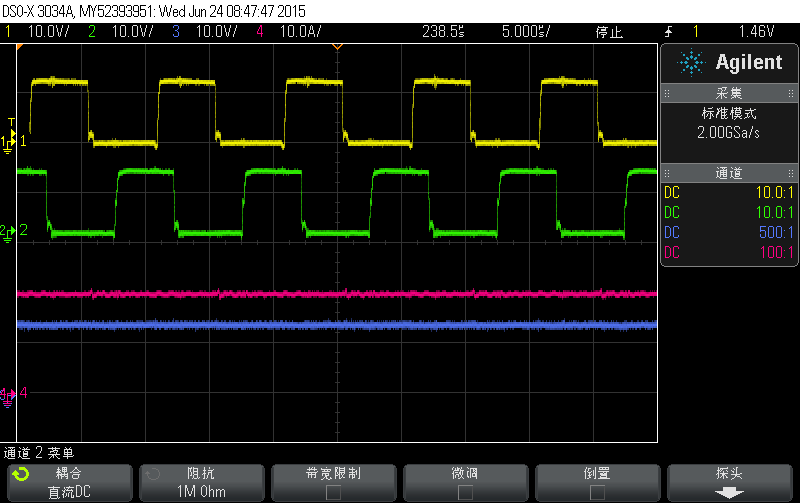The width and height of the screenshot is (800, 503).
Task: Click the orange center time reference triangle
Action: click(337, 47)
